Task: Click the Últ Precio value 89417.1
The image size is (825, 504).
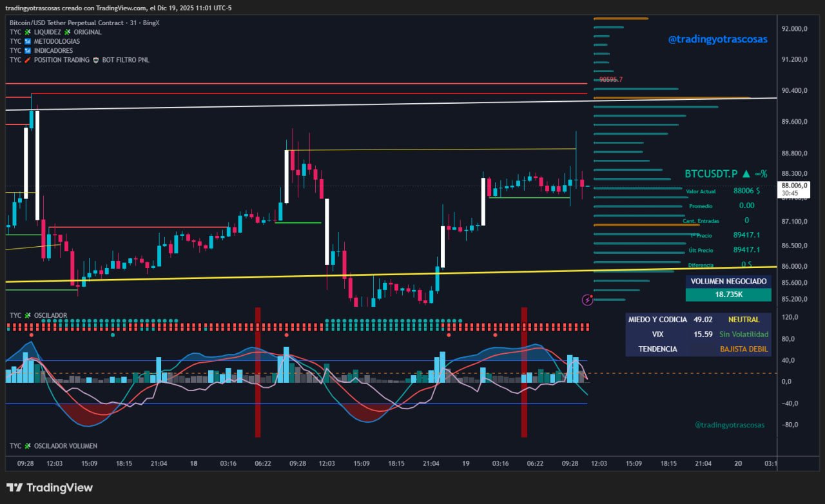Action: (746, 250)
